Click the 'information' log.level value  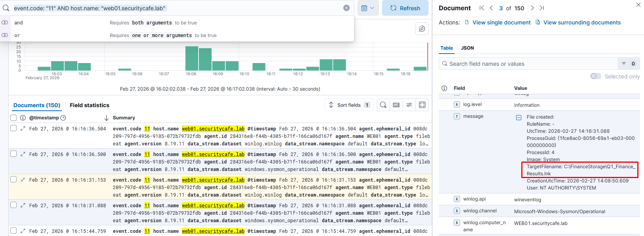click(527, 105)
